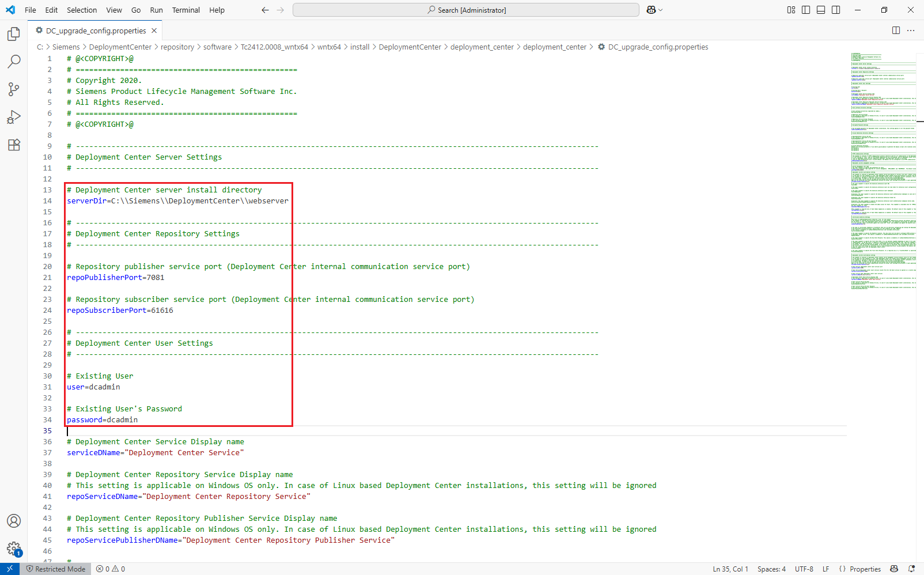Viewport: 924px width, 575px height.
Task: Open the Explorer view
Action: (13, 34)
